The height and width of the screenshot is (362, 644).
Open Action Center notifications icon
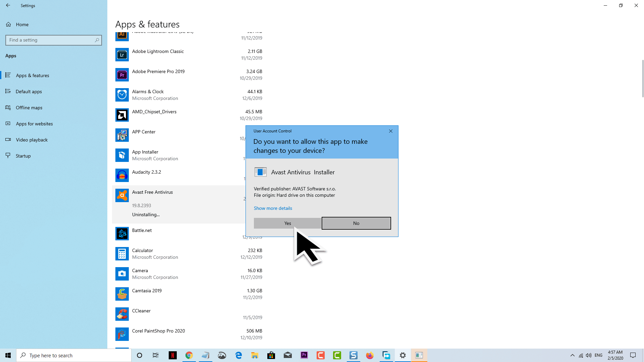coord(633,355)
